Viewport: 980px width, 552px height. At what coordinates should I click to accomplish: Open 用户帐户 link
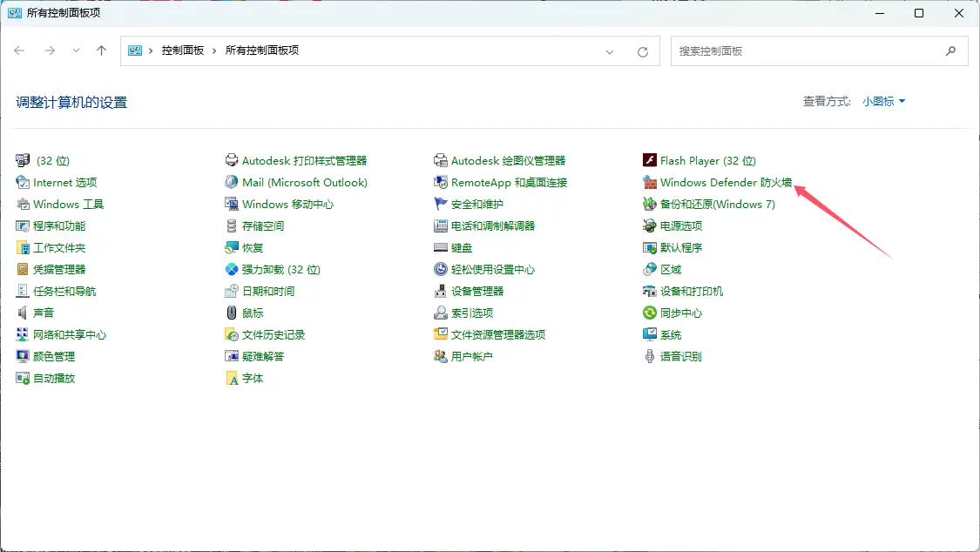(x=472, y=357)
